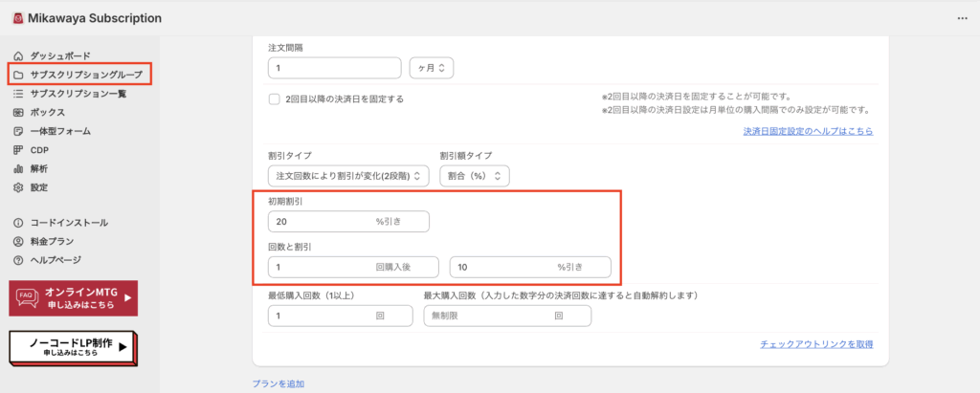Click the 解析 bar chart icon
This screenshot has height=393, width=980.
(x=19, y=168)
